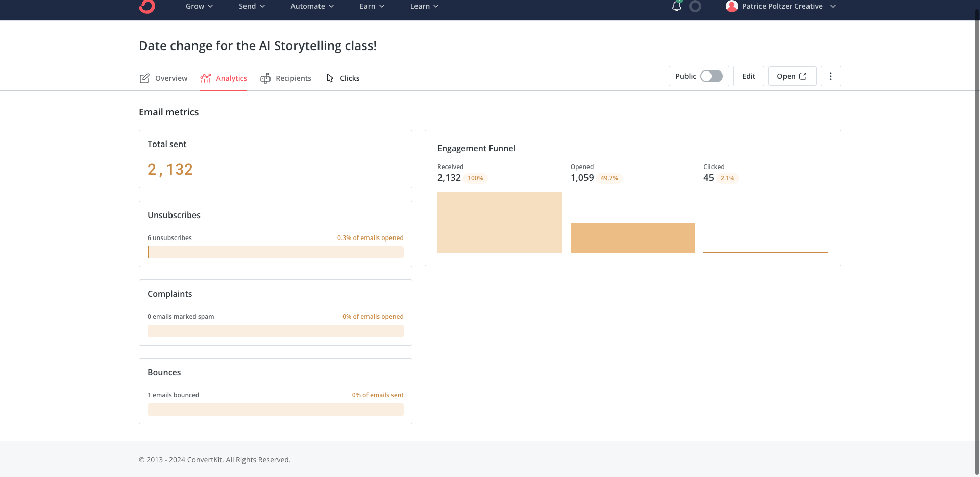Click the Received count 2,132 in funnel

449,178
